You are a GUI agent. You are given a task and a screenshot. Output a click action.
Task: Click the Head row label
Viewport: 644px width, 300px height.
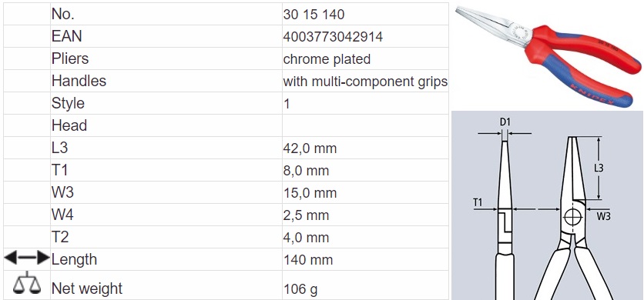tap(69, 125)
